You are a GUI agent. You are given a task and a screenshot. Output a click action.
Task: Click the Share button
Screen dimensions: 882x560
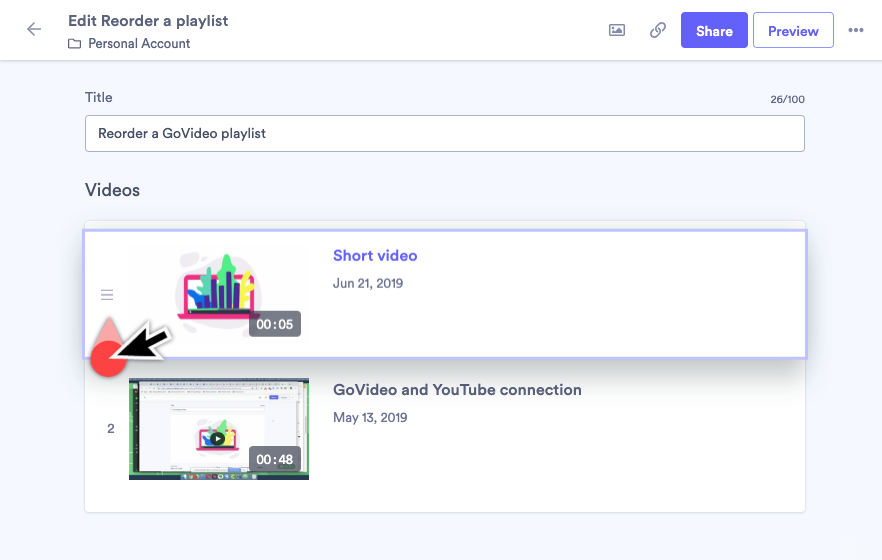pyautogui.click(x=714, y=30)
